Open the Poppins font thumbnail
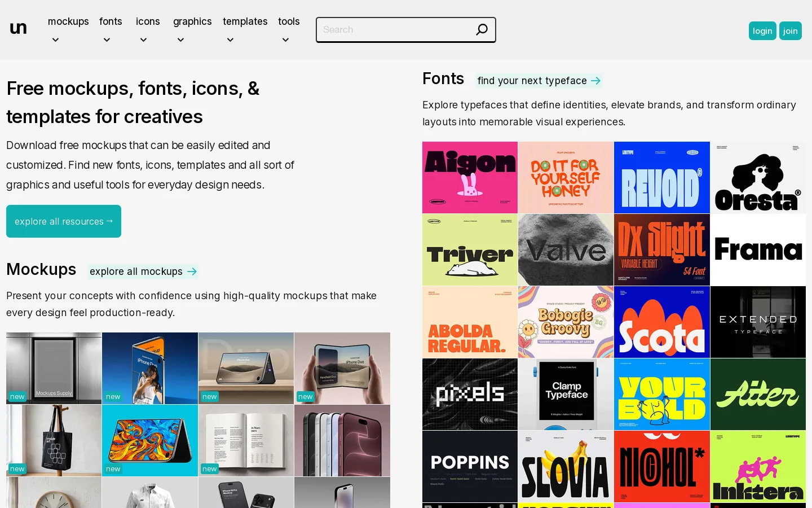812x508 pixels. click(x=470, y=466)
